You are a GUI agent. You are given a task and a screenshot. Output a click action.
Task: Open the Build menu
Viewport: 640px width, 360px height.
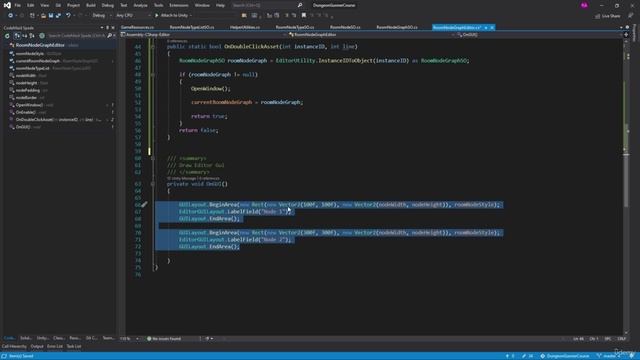point(91,5)
